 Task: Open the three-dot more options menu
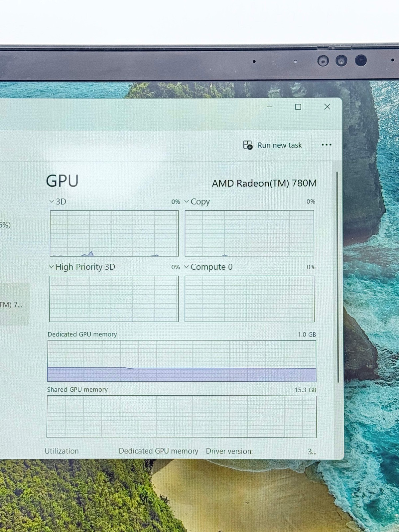(327, 145)
